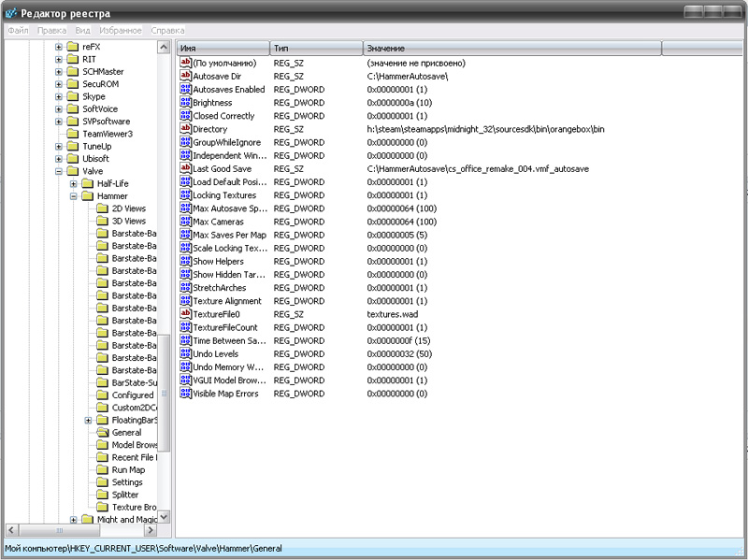Select the Brightness DWORD value icon
748x560 pixels.
185,103
